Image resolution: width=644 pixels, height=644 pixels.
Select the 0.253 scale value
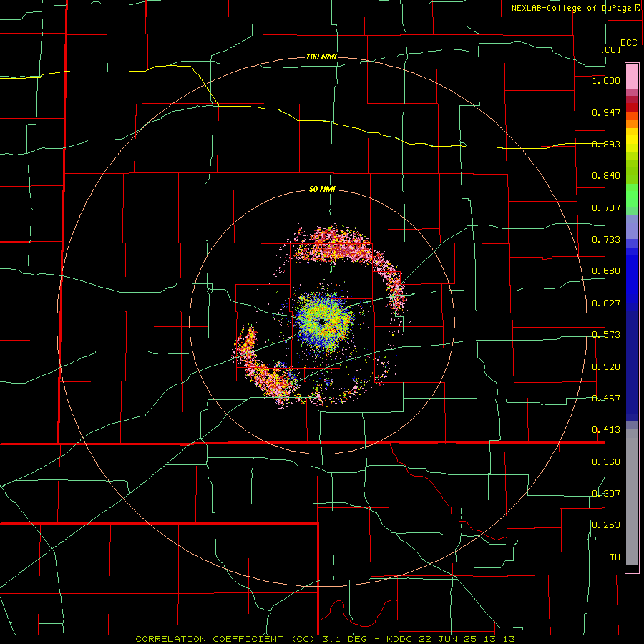click(606, 525)
